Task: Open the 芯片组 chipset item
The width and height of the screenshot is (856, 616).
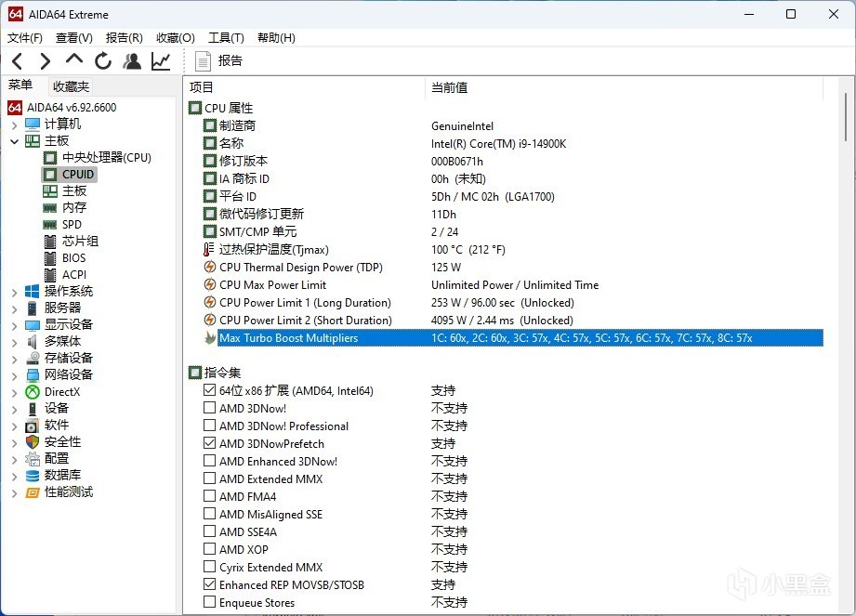Action: [x=80, y=242]
